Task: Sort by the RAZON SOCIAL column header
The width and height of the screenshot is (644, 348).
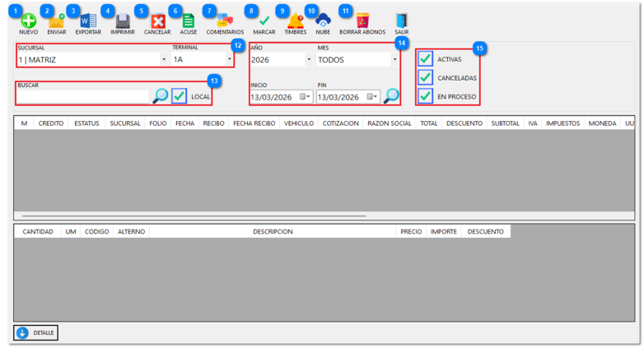Action: pyautogui.click(x=390, y=123)
